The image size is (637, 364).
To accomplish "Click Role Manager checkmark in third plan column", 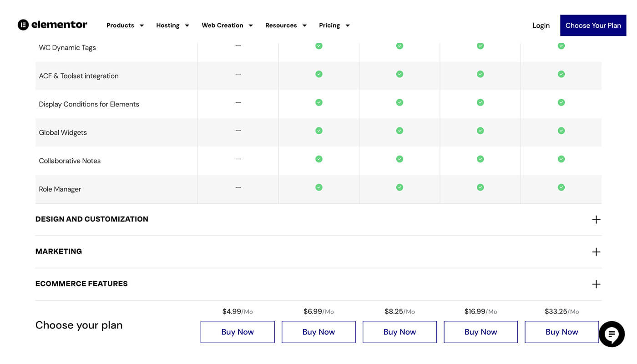I will click(x=399, y=187).
